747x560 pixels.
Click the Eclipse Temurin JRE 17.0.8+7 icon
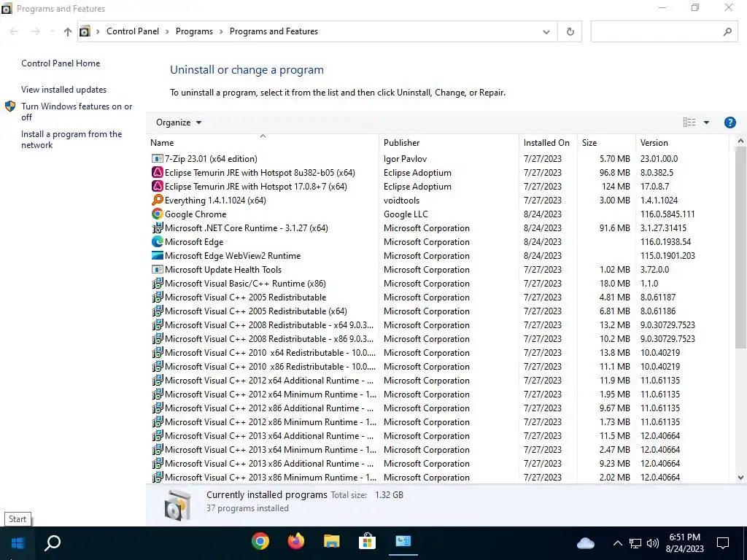158,186
